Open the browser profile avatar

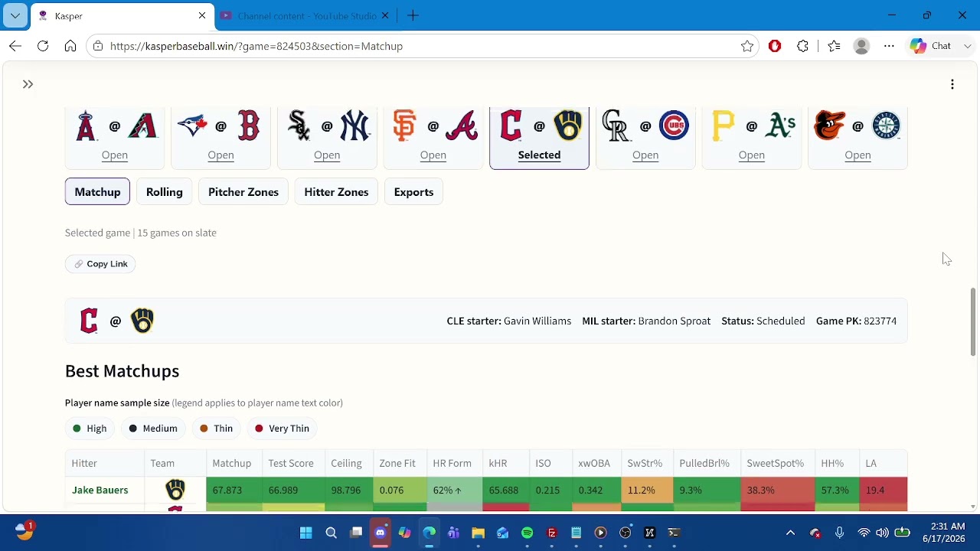pos(861,46)
